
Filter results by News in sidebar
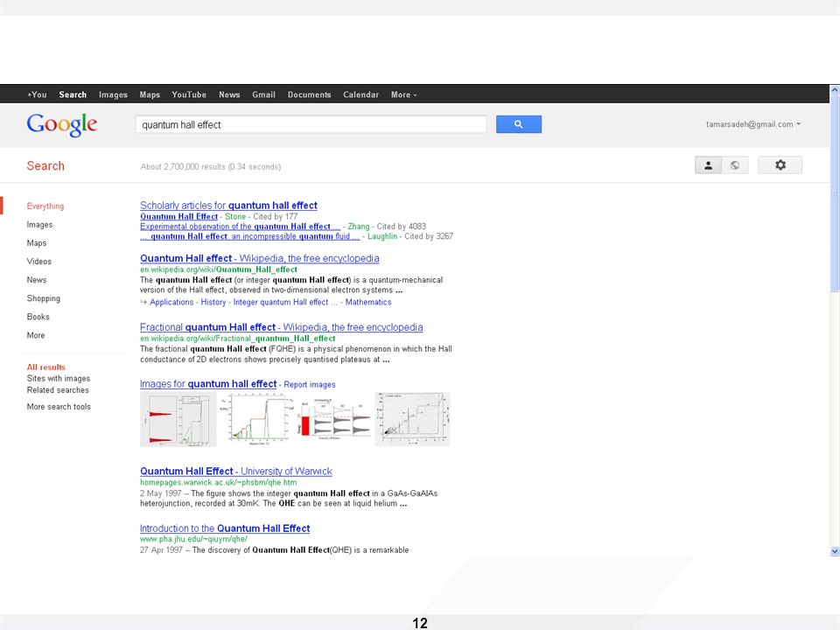point(37,280)
